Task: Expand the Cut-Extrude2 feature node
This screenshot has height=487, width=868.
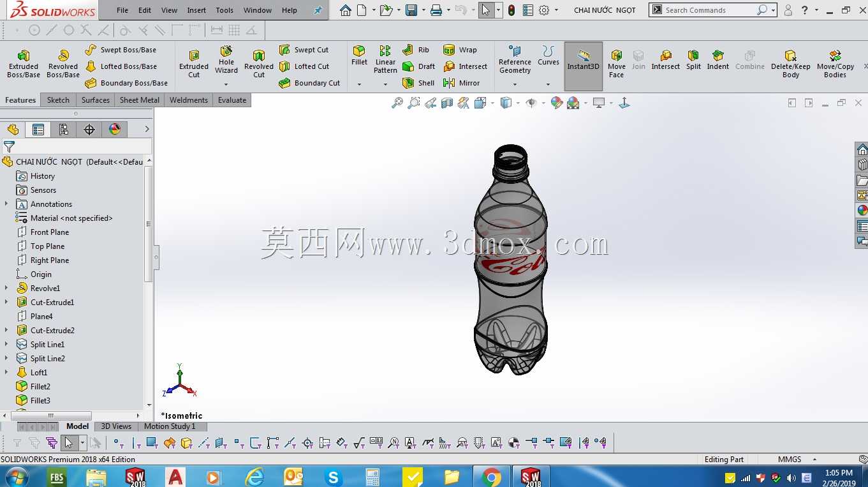Action: pos(6,331)
